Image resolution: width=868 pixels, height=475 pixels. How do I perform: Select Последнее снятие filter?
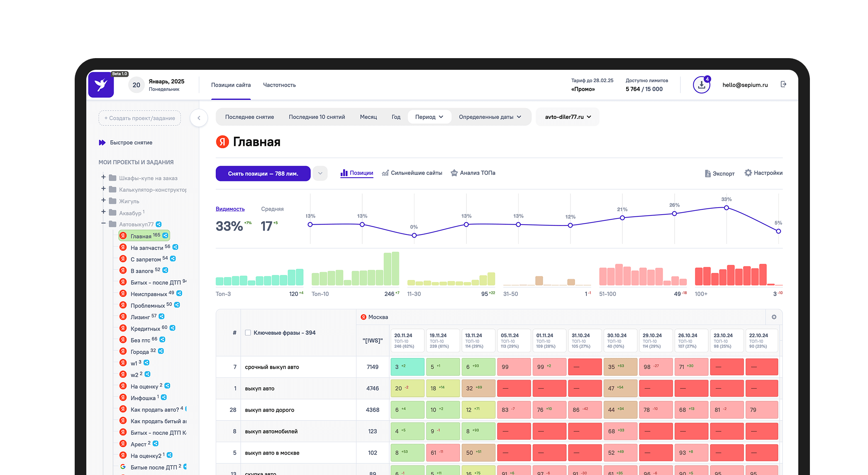pyautogui.click(x=249, y=117)
